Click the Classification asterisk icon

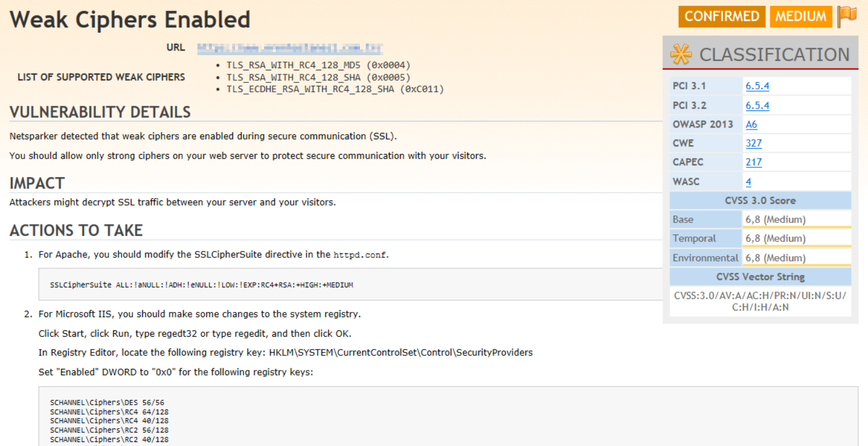pyautogui.click(x=681, y=54)
